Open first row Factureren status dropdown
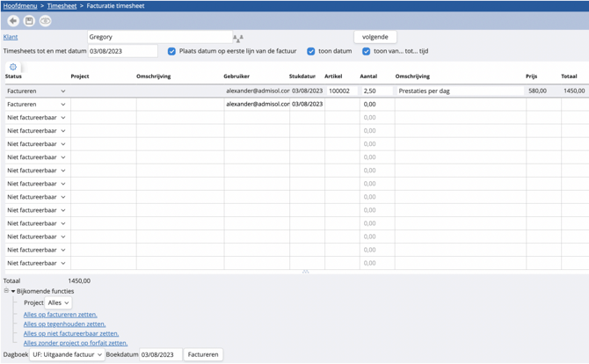 [36, 91]
